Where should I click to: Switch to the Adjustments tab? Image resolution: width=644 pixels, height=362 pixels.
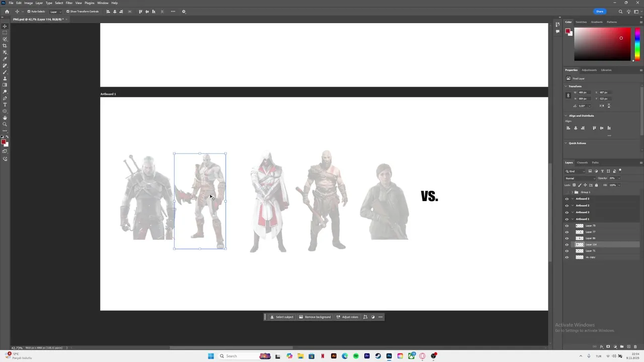pos(589,70)
